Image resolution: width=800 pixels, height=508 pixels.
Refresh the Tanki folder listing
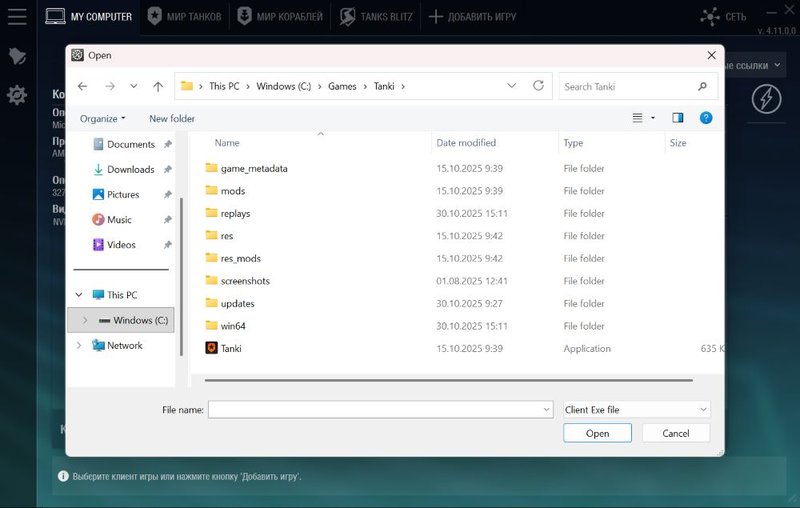coord(538,86)
